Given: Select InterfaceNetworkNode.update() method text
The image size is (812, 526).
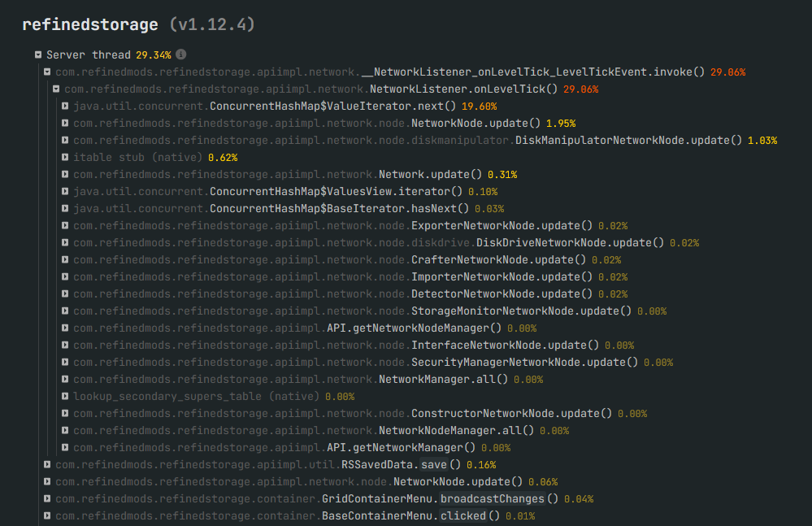Looking at the screenshot, I should (505, 346).
